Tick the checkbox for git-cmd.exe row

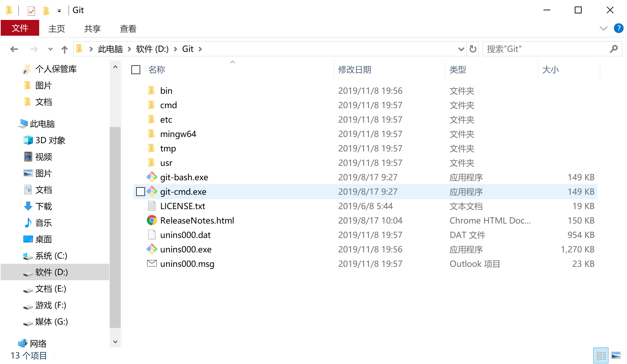click(x=140, y=192)
